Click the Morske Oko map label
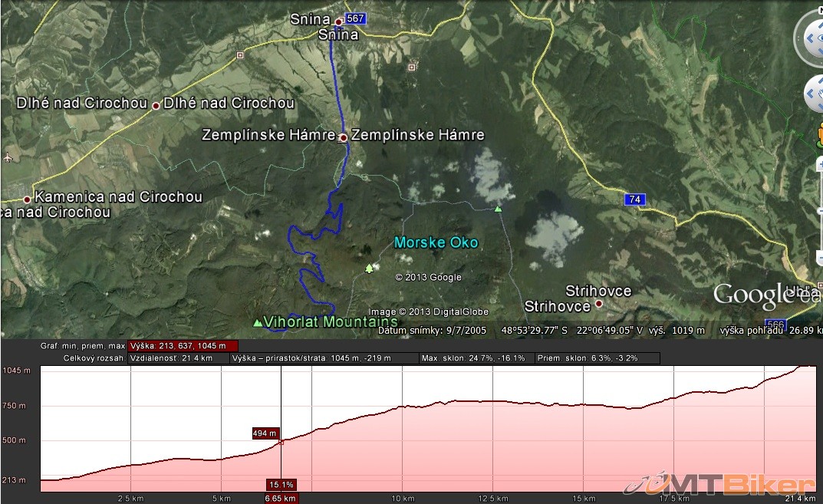 click(x=436, y=242)
